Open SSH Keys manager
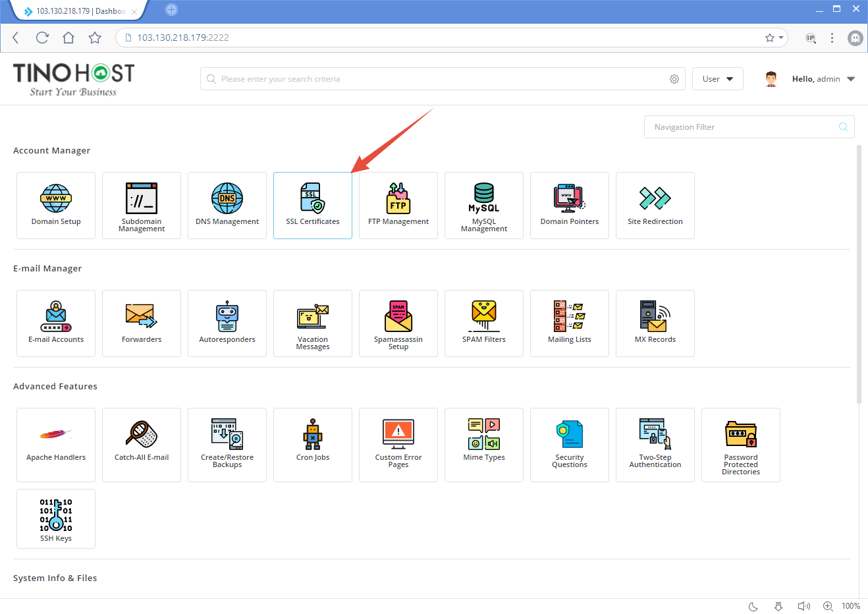The width and height of the screenshot is (868, 614). coord(56,518)
